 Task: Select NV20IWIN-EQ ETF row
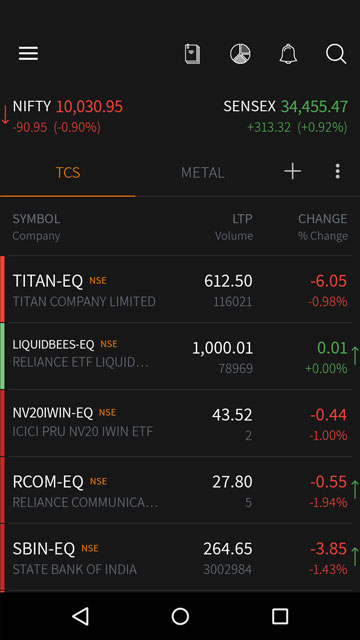click(x=178, y=423)
